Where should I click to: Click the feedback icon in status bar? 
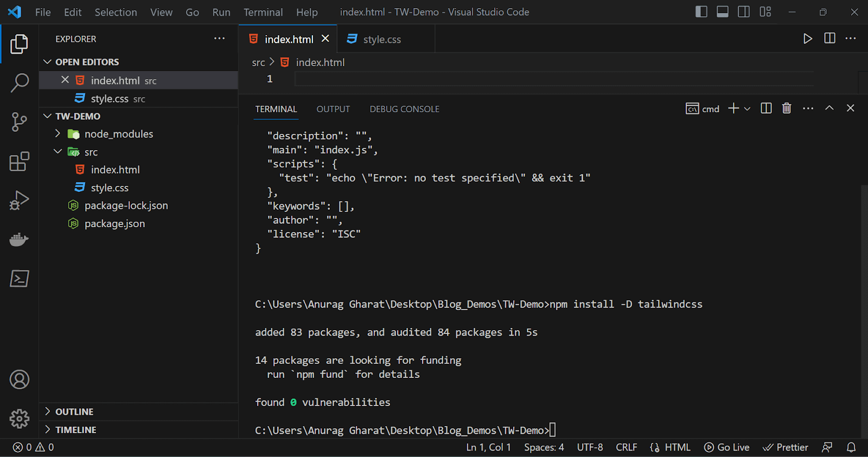(x=827, y=447)
